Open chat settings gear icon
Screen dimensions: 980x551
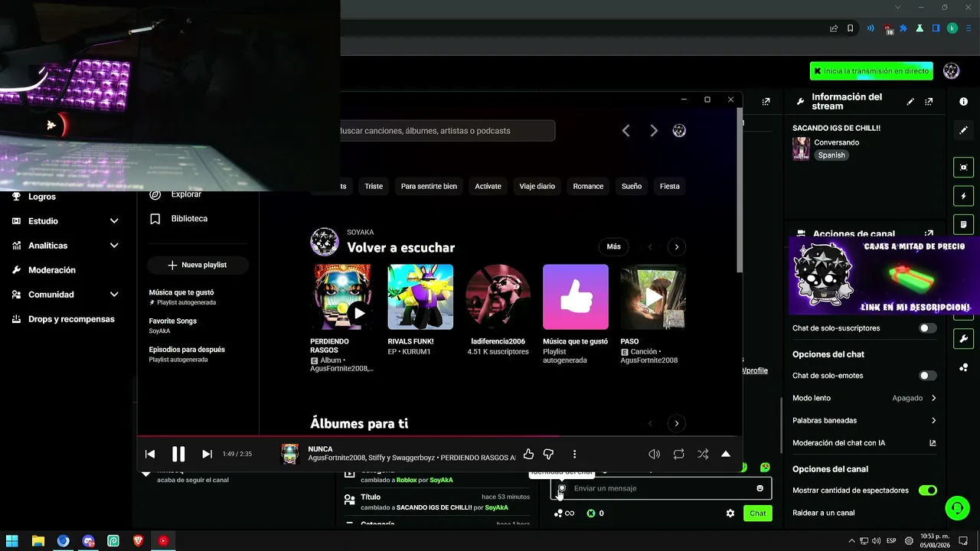[730, 514]
